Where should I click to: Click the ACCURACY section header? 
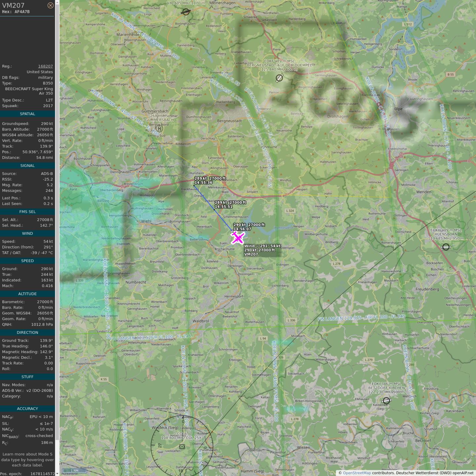(x=27, y=409)
